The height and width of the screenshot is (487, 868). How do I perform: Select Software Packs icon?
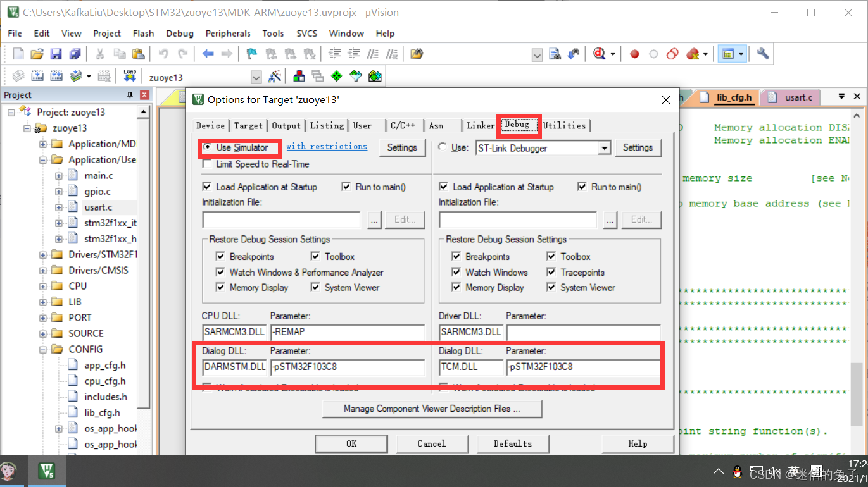pyautogui.click(x=356, y=77)
